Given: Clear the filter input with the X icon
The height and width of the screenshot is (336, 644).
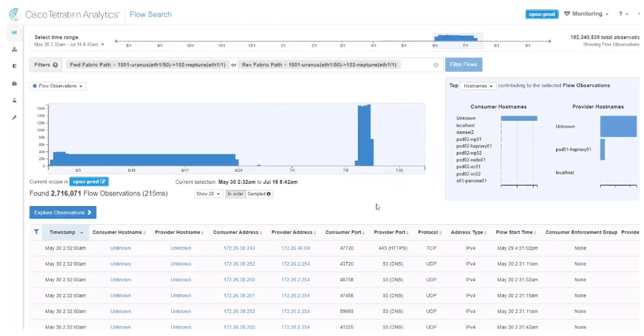Looking at the screenshot, I should 436,65.
